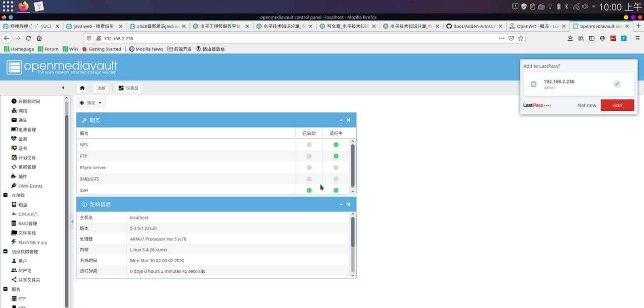This screenshot has width=644, height=308.
Task: Collapse the 系统信息 panel with the arrow
Action: click(x=341, y=204)
